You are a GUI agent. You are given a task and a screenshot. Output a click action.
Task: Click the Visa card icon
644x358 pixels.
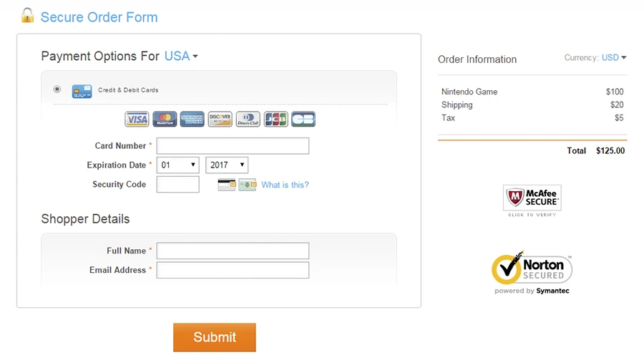tap(137, 119)
